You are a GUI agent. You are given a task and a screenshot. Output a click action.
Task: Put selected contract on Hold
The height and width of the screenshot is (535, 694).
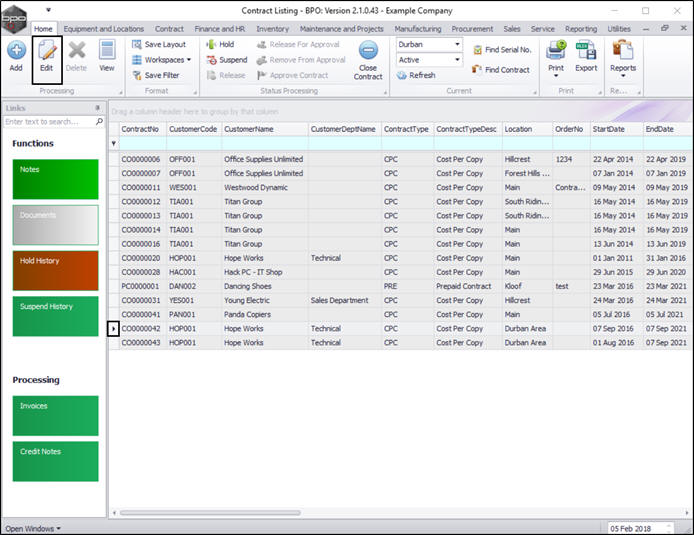[220, 45]
